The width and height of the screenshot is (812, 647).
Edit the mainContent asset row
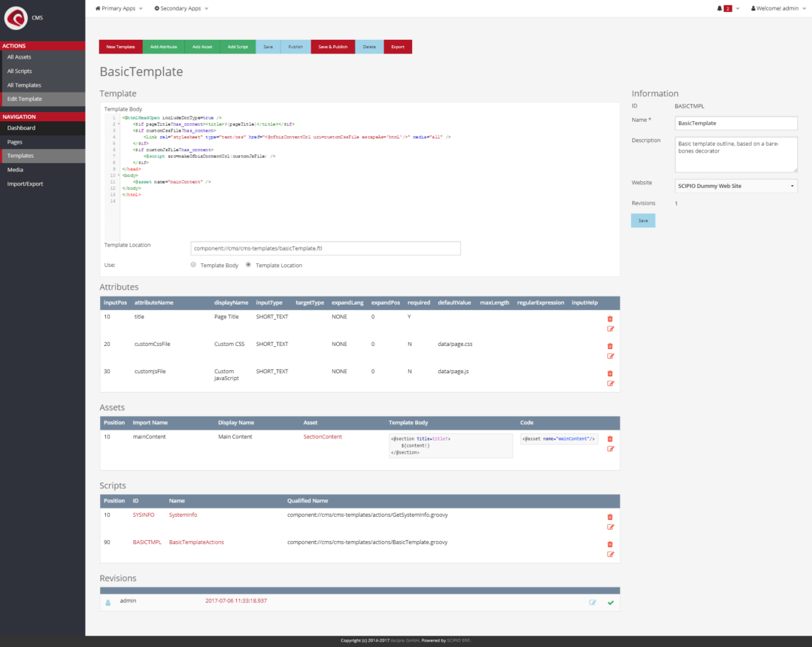(610, 448)
